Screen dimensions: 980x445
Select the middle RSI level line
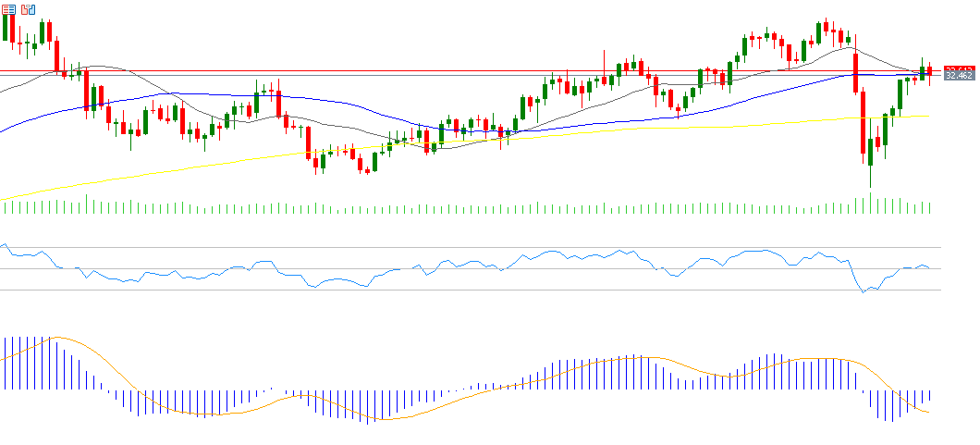[462, 269]
